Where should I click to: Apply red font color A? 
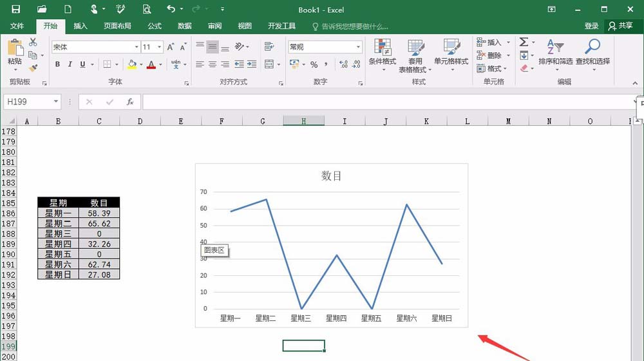[x=151, y=64]
